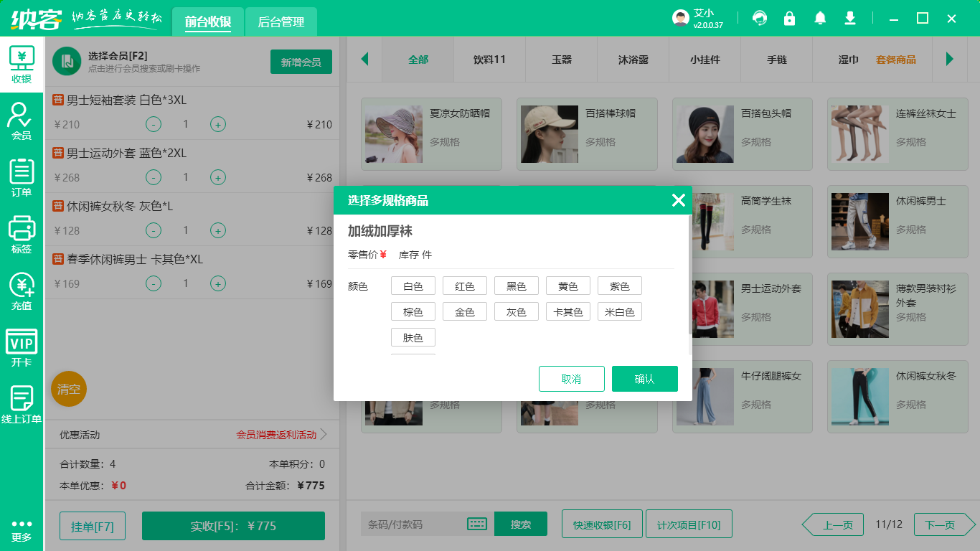Select the 饮料11 category tab
Screen dimensions: 980x551
(490, 60)
